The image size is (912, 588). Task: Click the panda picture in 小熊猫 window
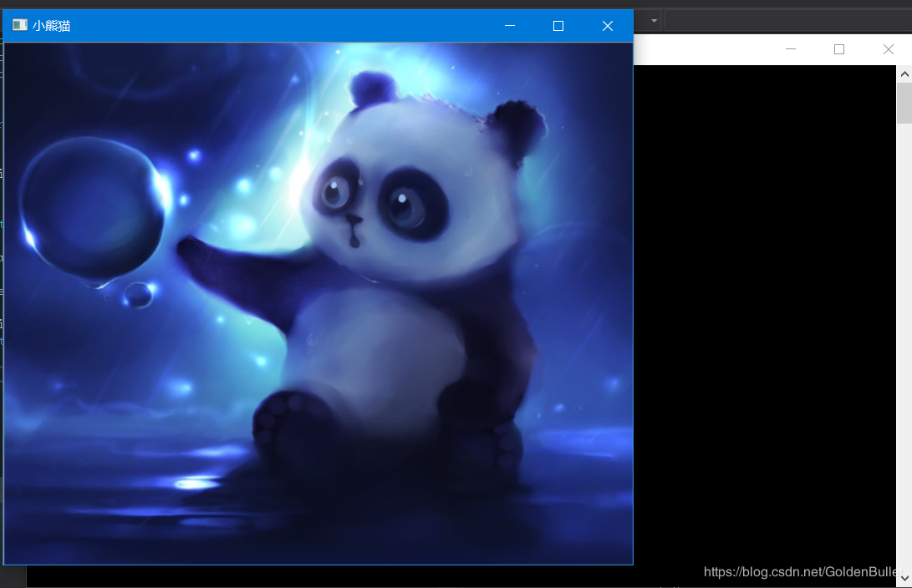[x=318, y=302]
